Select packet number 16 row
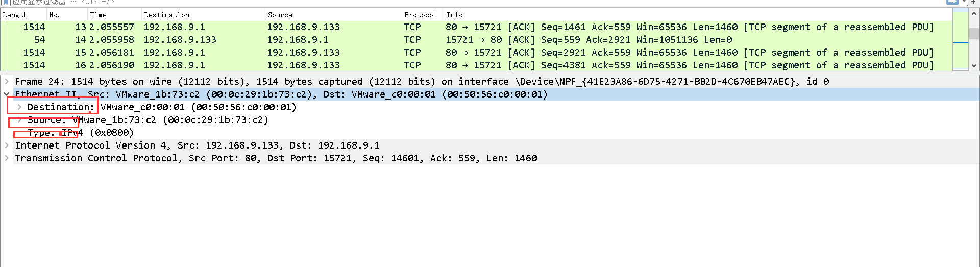 (306, 65)
